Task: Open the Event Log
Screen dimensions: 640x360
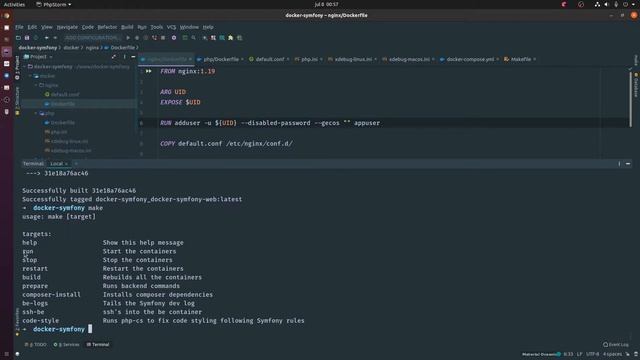Action: (616, 344)
